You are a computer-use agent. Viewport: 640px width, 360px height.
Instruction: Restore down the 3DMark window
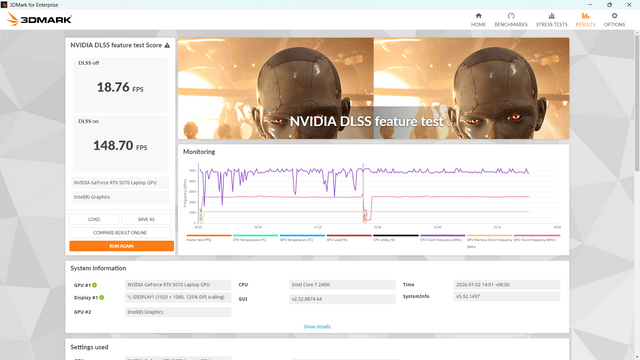[x=609, y=4]
